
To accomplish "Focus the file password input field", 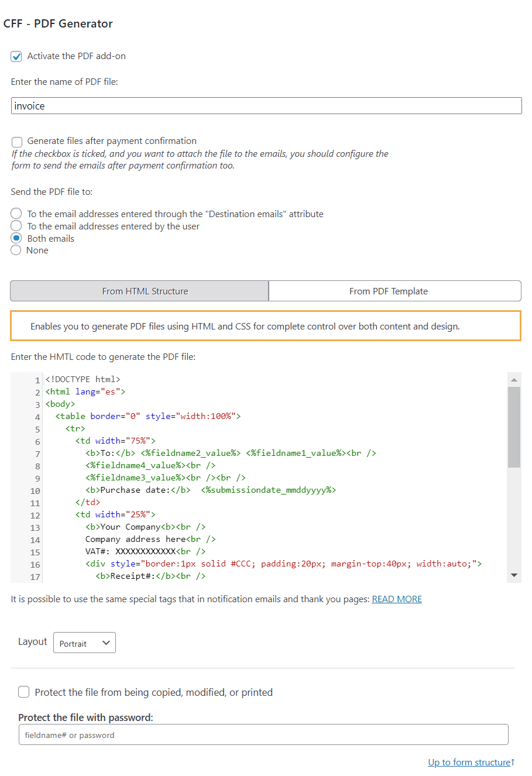I will pyautogui.click(x=263, y=735).
